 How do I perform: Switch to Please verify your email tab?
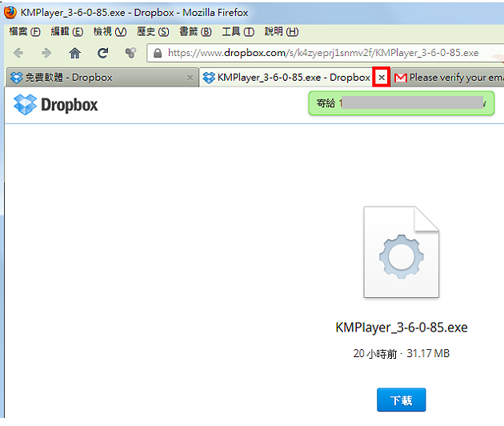(x=448, y=78)
